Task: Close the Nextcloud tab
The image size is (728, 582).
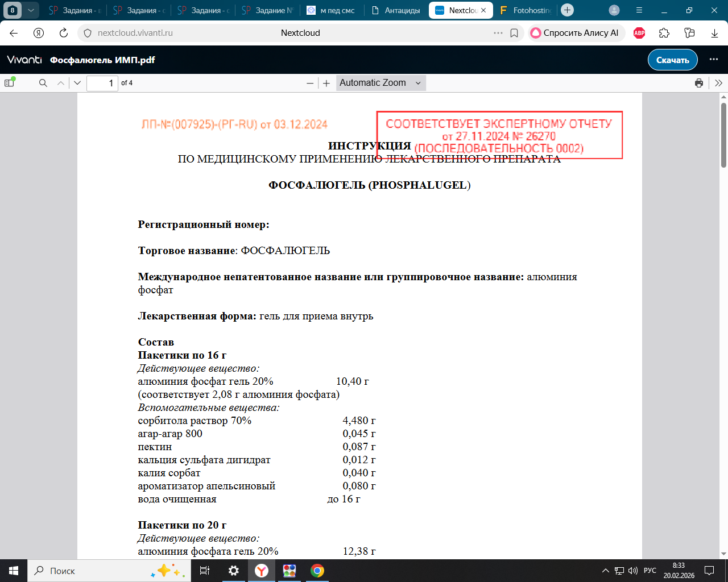Action: 483,10
